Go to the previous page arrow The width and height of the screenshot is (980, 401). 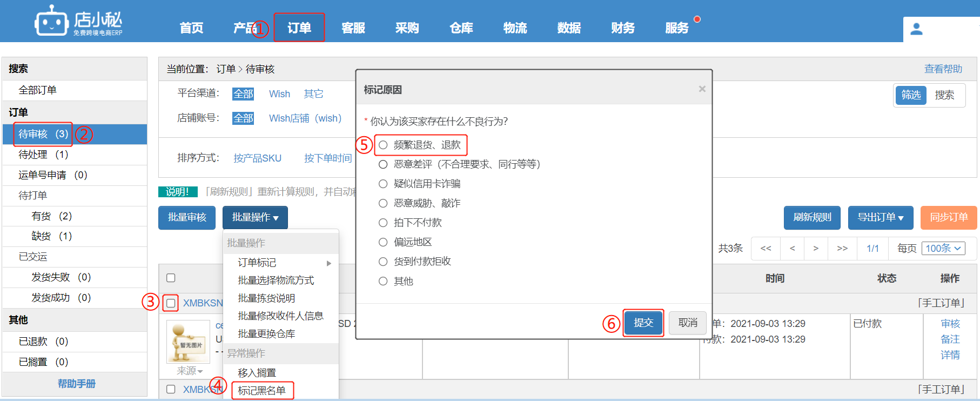792,249
